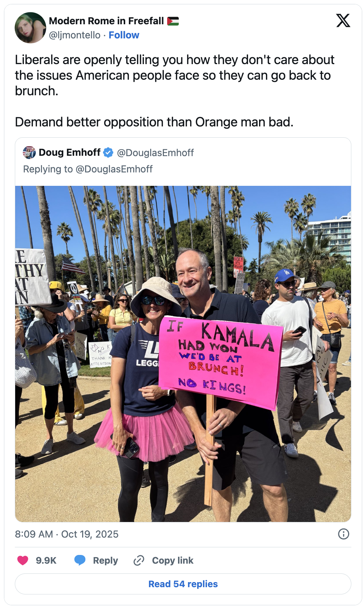364x610 pixels.
Task: Follow the @ljmontello account
Action: (124, 35)
